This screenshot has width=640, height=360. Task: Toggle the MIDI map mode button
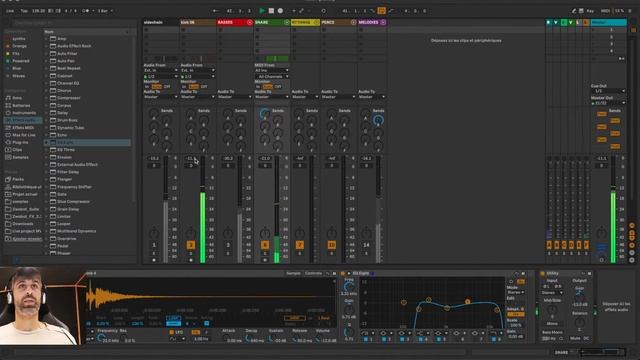(605, 11)
